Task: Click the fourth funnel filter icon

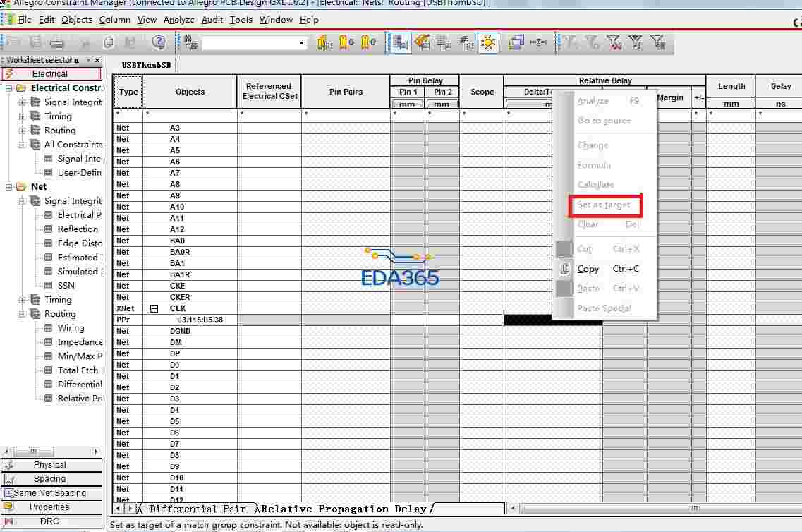Action: [x=636, y=42]
